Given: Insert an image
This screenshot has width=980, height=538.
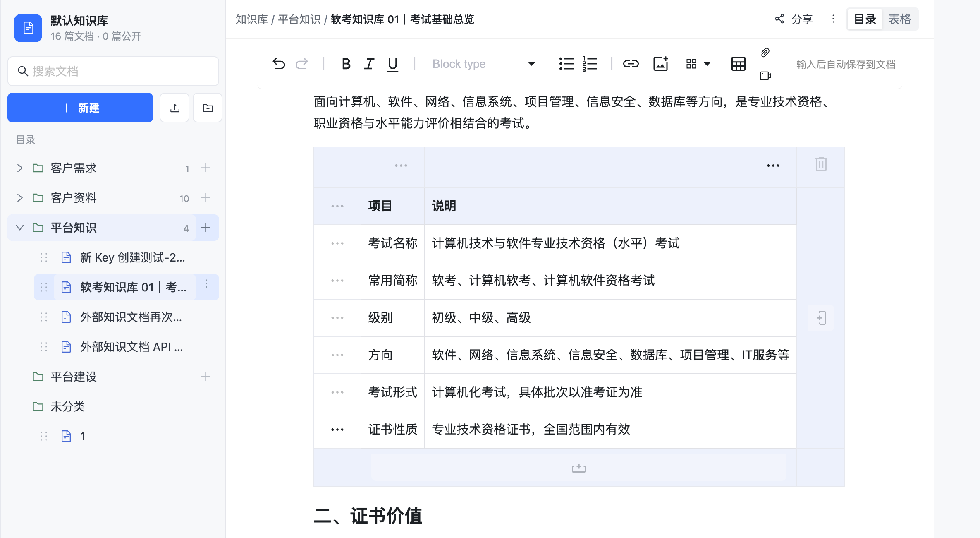Looking at the screenshot, I should [660, 64].
